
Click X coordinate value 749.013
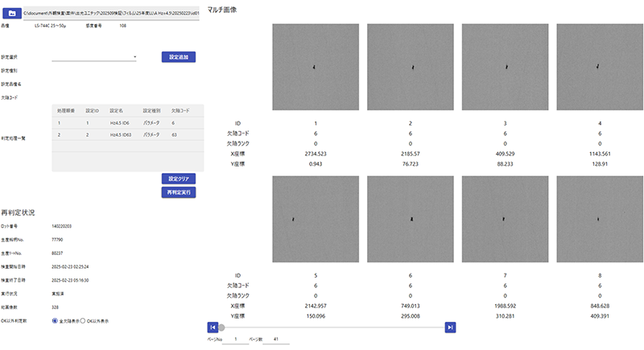pos(411,306)
